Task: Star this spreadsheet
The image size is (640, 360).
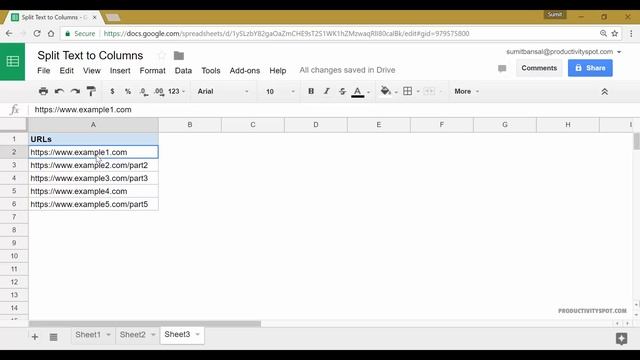Action: click(162, 55)
